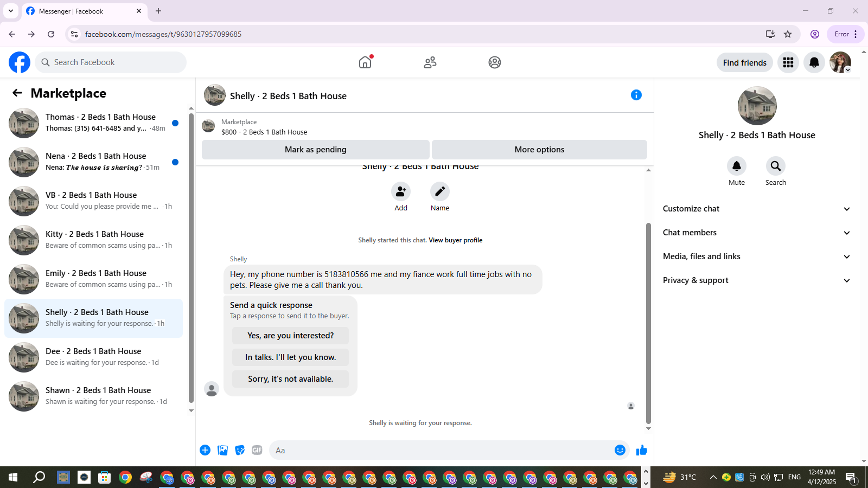Open the Facebook menu grid icon
The height and width of the screenshot is (488, 868).
788,62
